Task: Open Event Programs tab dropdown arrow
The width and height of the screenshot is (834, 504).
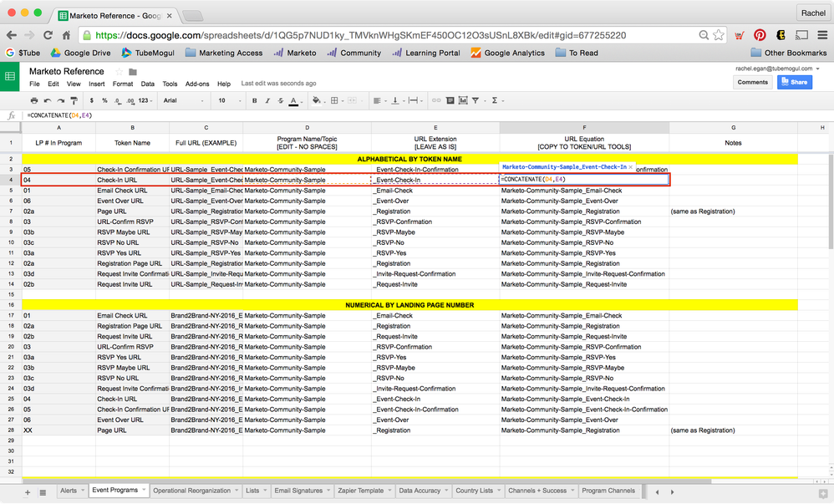Action: pos(144,490)
